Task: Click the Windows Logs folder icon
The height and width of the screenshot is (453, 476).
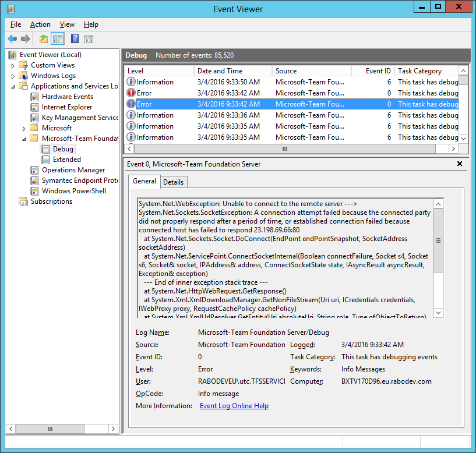Action: click(x=23, y=76)
